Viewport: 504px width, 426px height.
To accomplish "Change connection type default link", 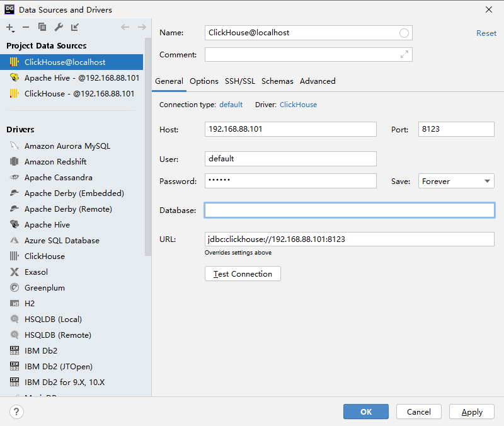I will 231,105.
